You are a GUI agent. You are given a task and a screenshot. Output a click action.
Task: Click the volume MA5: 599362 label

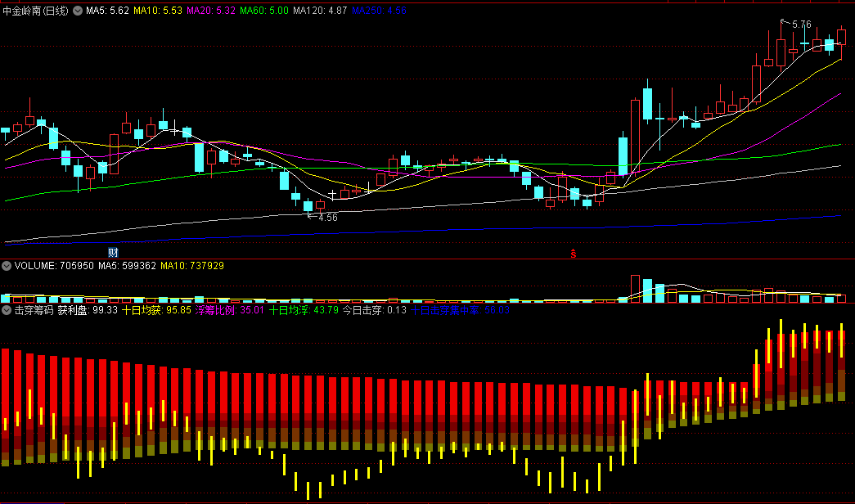click(x=127, y=266)
